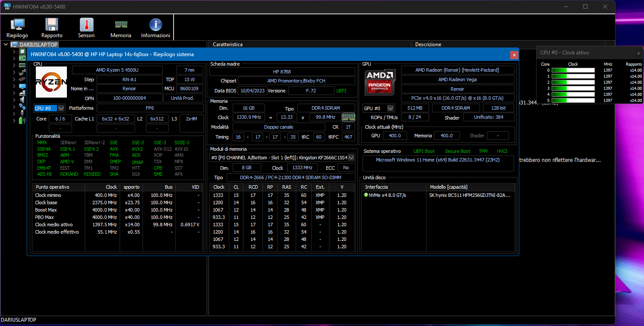Select the drives icon in tree
This screenshot has height=326, width=644.
(x=22, y=93)
